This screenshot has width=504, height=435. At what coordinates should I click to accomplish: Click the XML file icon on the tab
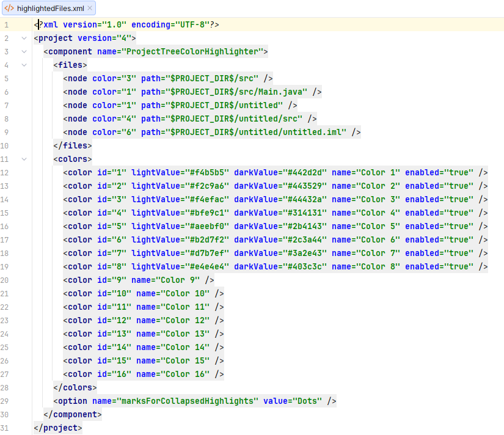(9, 8)
